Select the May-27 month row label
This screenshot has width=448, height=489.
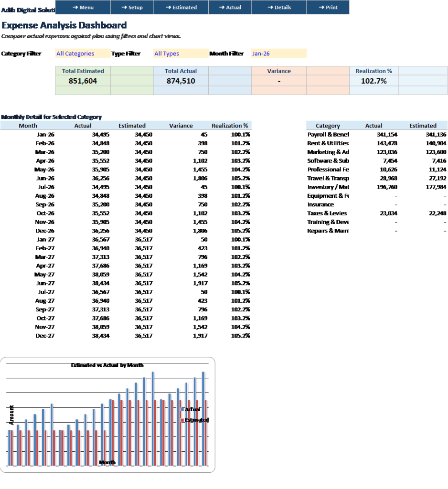click(x=44, y=274)
